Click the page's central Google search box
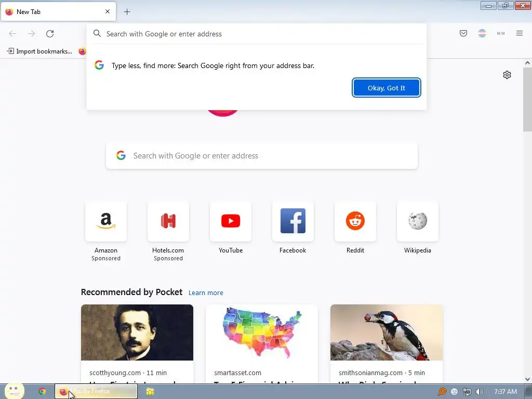This screenshot has width=532, height=399. pyautogui.click(x=262, y=156)
